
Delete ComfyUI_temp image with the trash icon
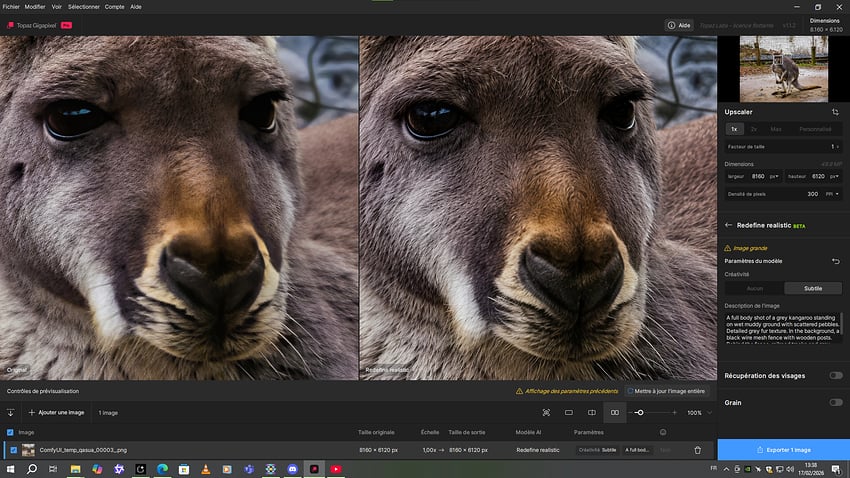(697, 450)
